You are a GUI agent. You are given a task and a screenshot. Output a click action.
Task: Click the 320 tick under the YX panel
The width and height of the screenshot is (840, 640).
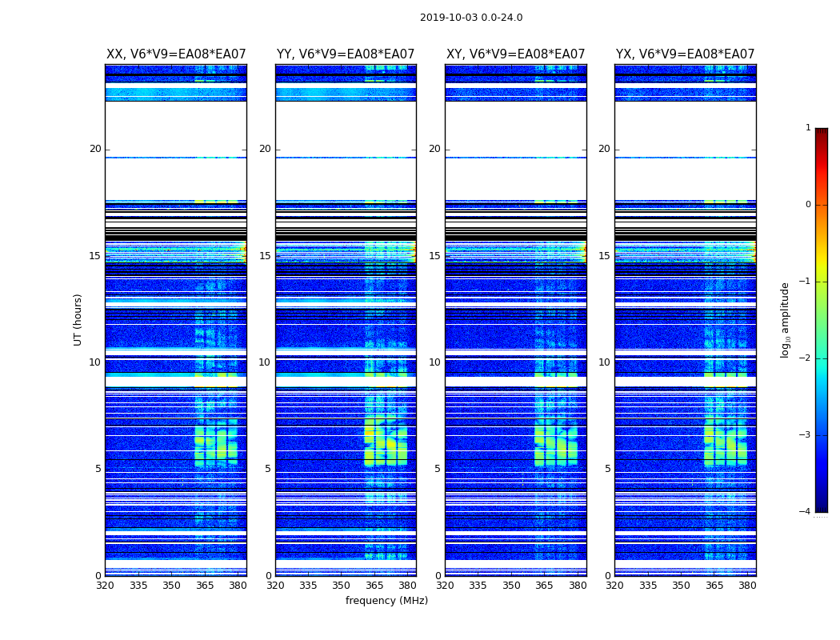tap(614, 585)
